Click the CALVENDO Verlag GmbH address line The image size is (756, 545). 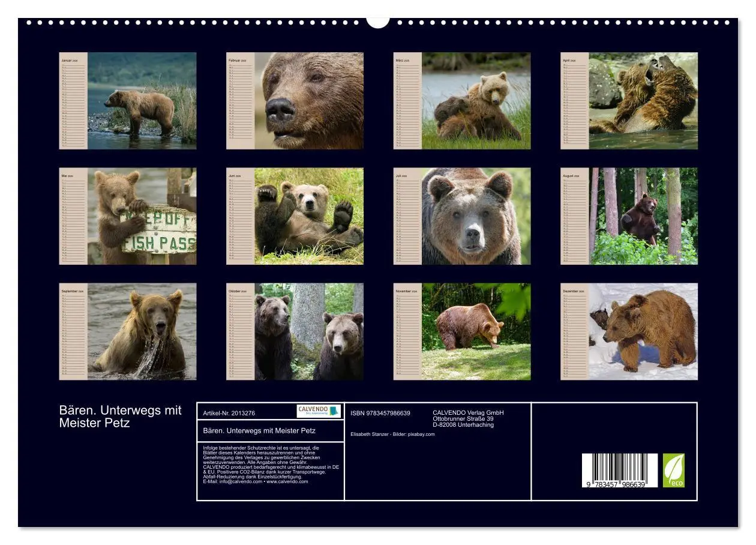(468, 413)
